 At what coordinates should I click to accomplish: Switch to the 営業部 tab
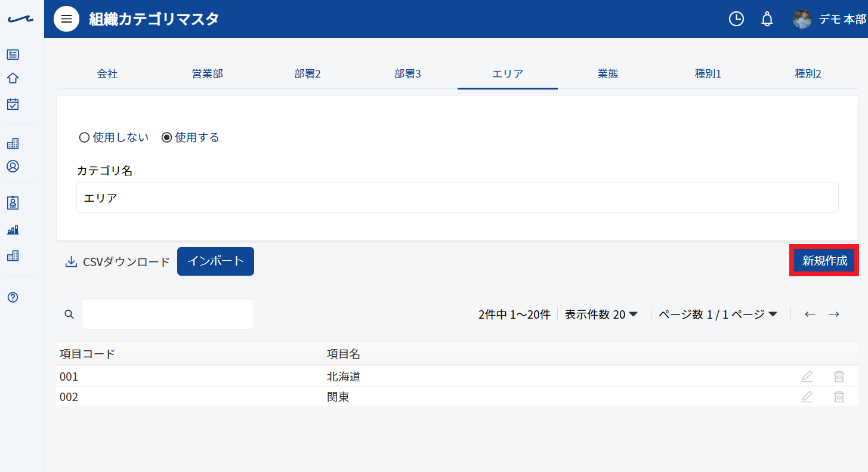coord(208,74)
